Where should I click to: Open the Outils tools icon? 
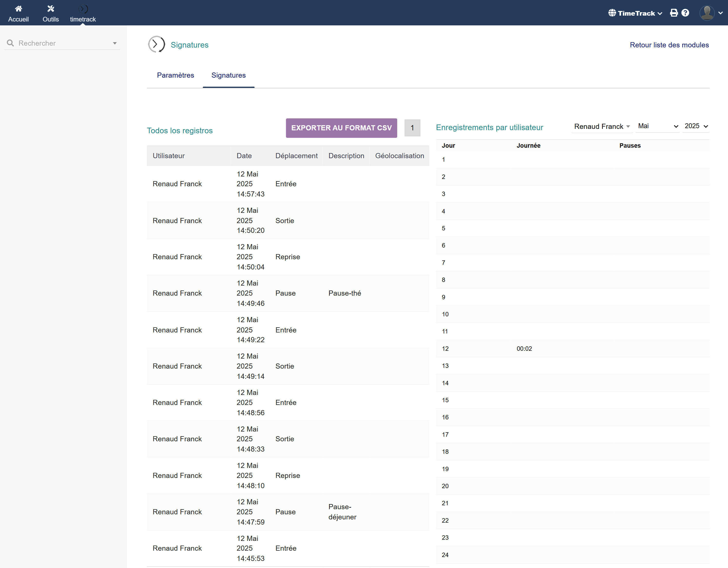[51, 9]
